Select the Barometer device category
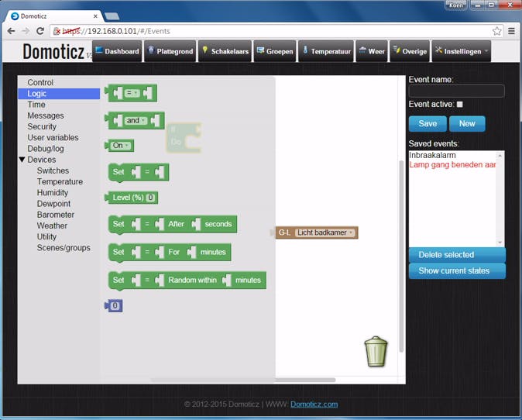The width and height of the screenshot is (522, 420). click(56, 215)
